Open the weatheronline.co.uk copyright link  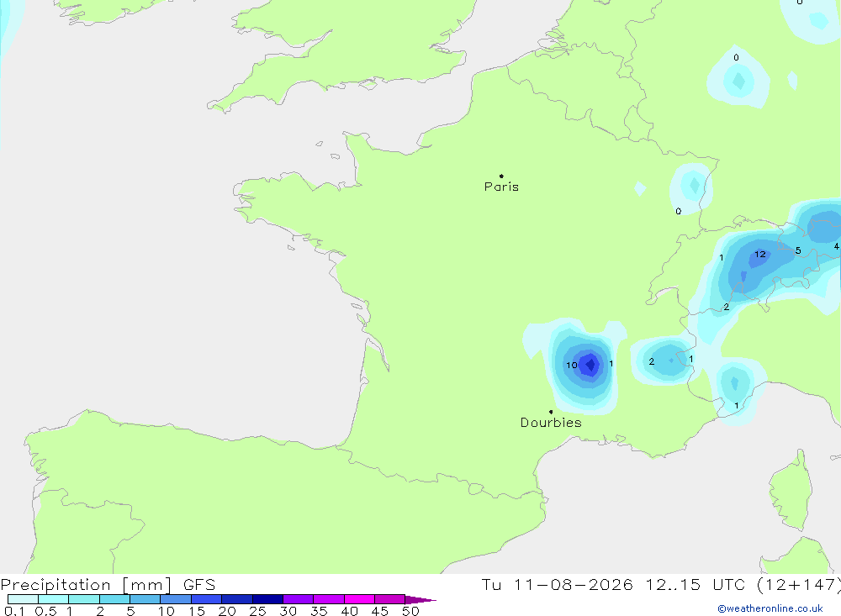[x=770, y=608]
